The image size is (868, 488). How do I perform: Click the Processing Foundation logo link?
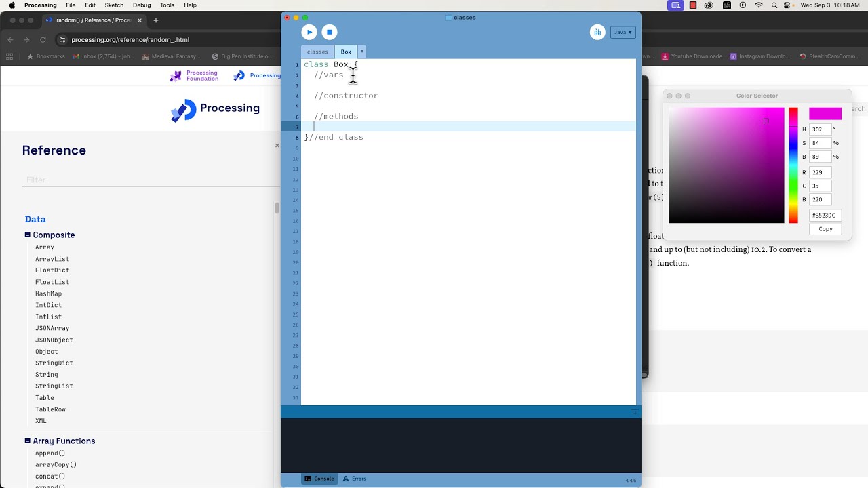(x=194, y=76)
